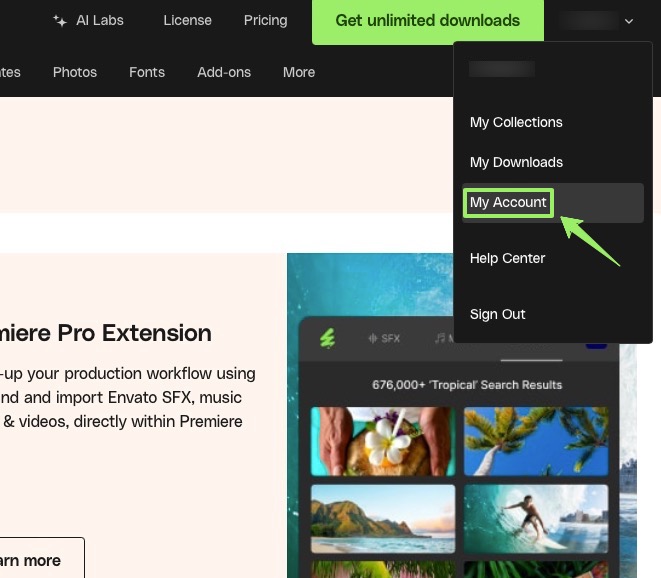Image resolution: width=661 pixels, height=578 pixels.
Task: Open the Pricing link
Action: coord(266,20)
